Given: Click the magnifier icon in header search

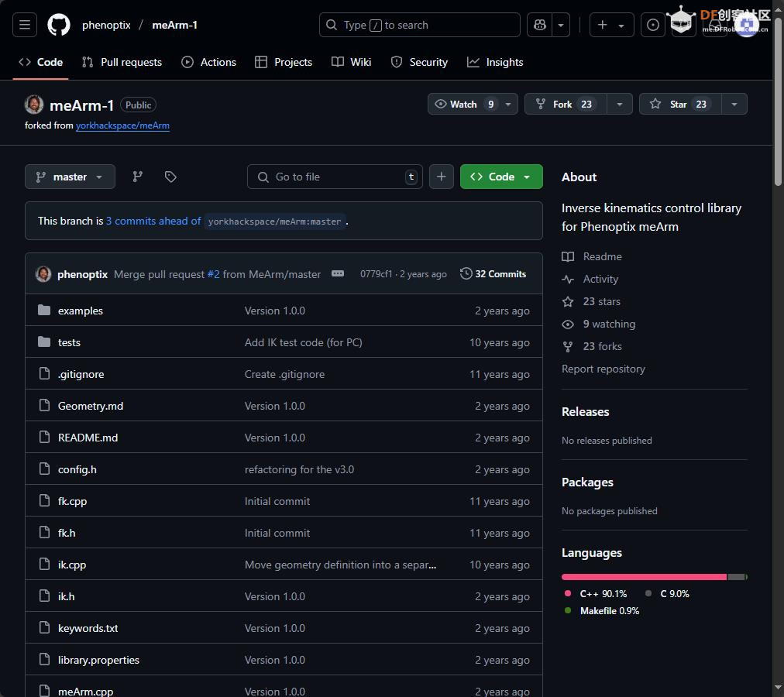Looking at the screenshot, I should coord(331,25).
